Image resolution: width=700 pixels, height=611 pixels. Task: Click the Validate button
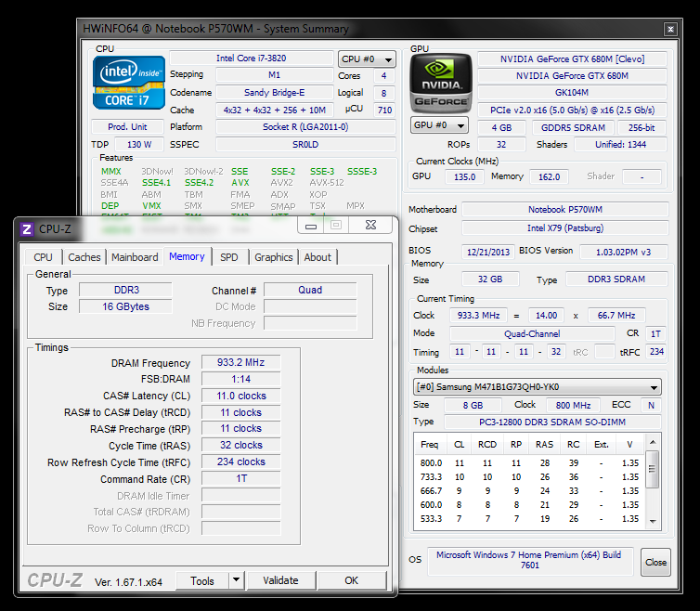[x=280, y=580]
